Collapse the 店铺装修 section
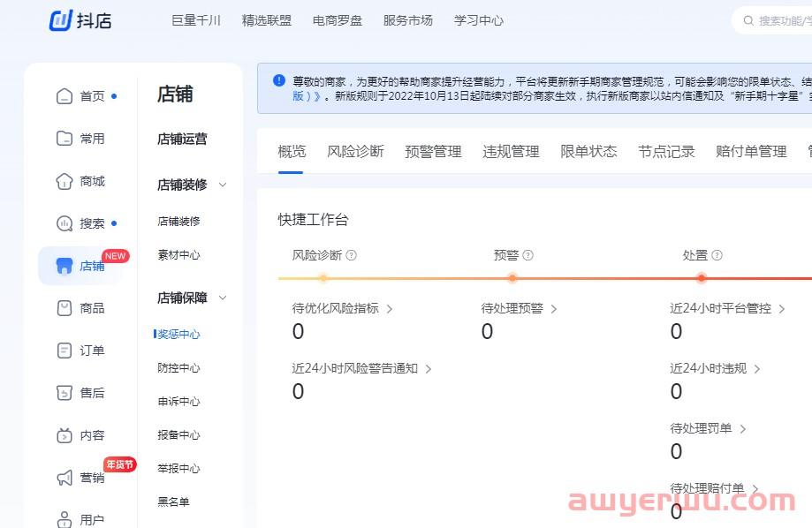The width and height of the screenshot is (812, 528). pos(223,185)
